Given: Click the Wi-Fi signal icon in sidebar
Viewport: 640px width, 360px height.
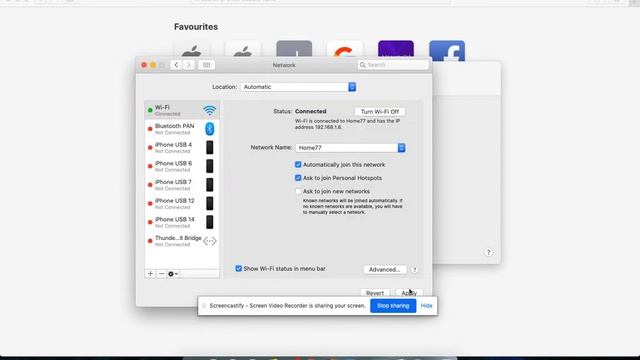Looking at the screenshot, I should tap(209, 110).
